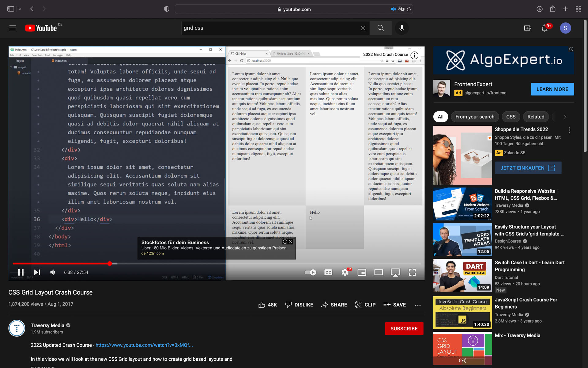Reload the page

tap(409, 9)
